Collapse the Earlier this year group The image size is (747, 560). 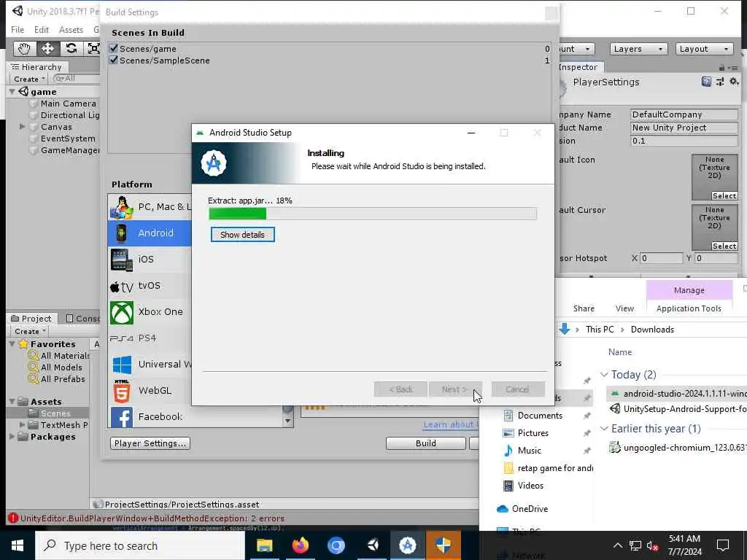tap(604, 429)
